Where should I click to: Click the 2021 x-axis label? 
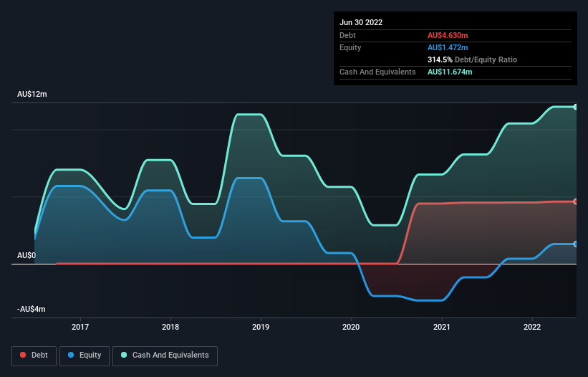(x=442, y=327)
